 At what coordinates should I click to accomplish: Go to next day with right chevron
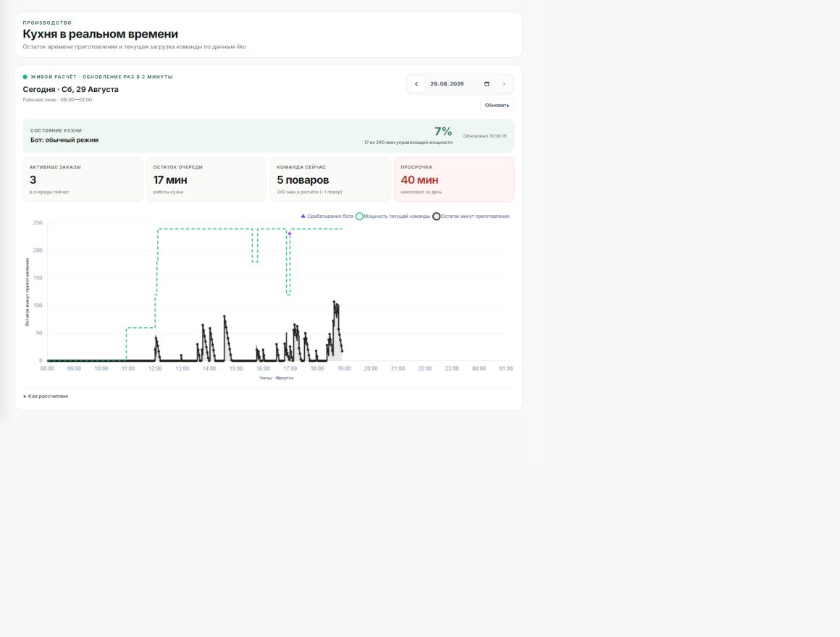[x=503, y=84]
